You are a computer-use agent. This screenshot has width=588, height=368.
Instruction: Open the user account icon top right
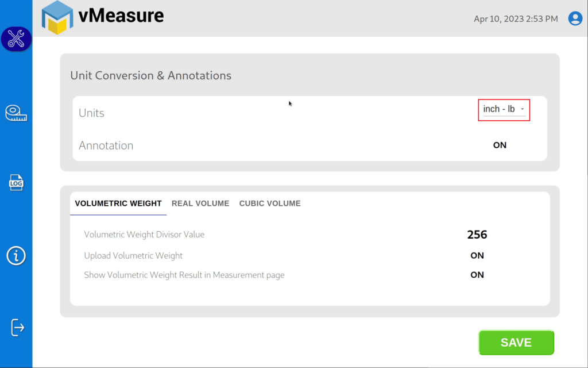coord(575,18)
